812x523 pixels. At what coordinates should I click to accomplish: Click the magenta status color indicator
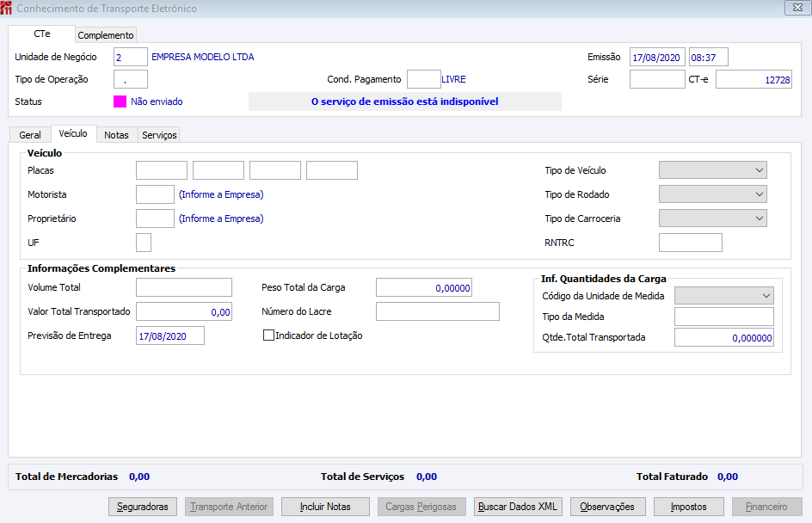[120, 102]
